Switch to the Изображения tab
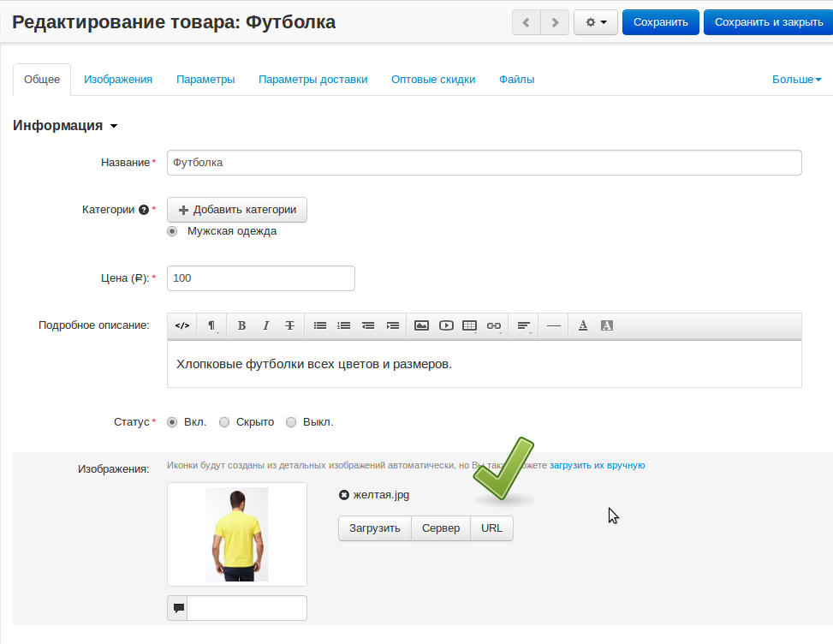833x644 pixels. (x=118, y=80)
